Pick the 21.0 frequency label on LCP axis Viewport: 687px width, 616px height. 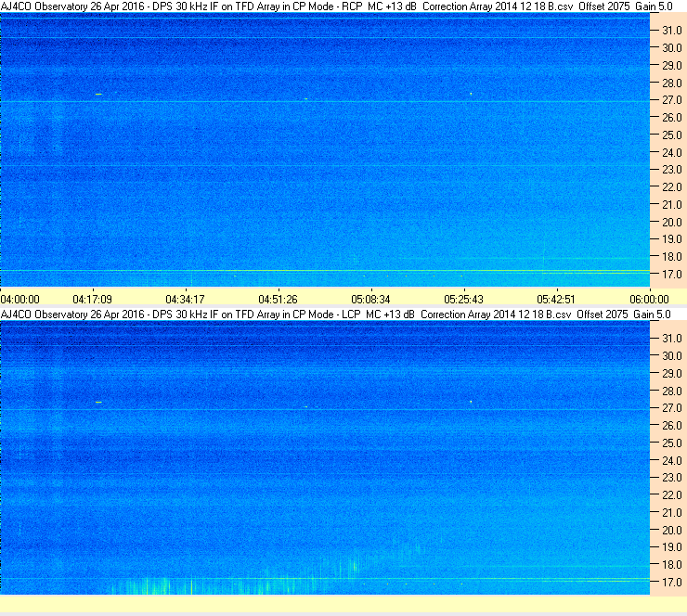[672, 513]
